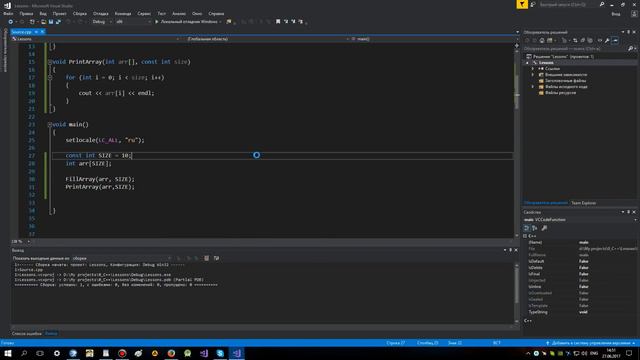Toggle word wrap icon in Output panel
This screenshot has height=360, width=640.
pos(216,258)
